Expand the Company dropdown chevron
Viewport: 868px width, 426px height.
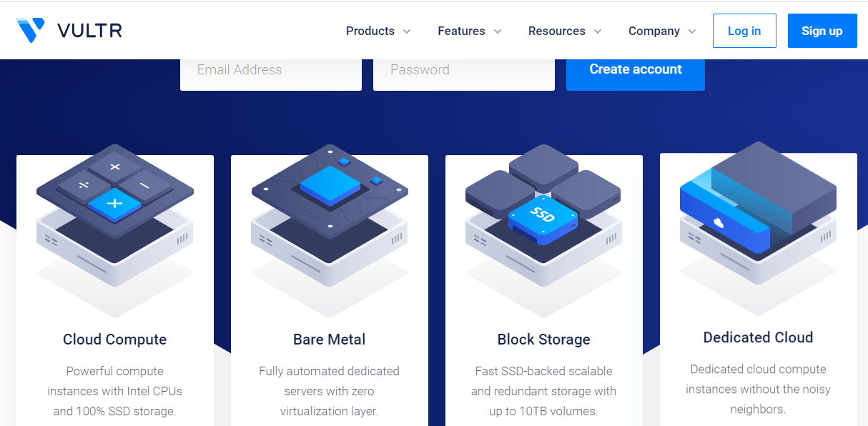692,31
